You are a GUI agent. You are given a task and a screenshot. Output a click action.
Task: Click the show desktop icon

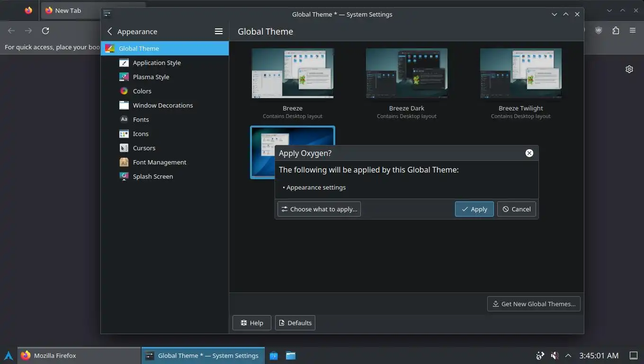(634, 355)
